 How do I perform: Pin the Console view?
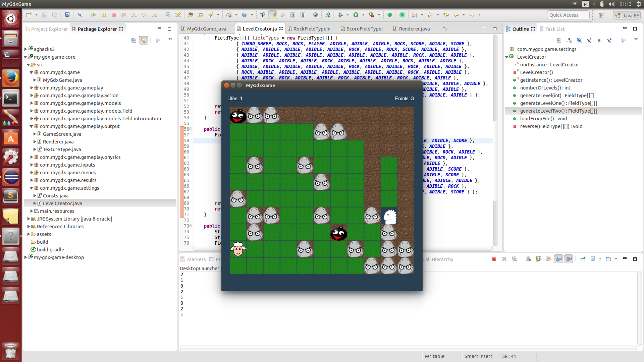pos(583,259)
